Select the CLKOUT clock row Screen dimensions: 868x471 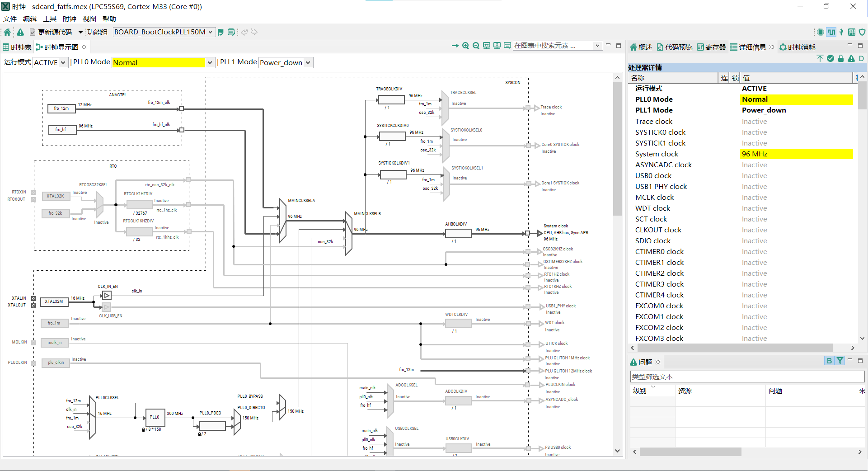click(743, 230)
